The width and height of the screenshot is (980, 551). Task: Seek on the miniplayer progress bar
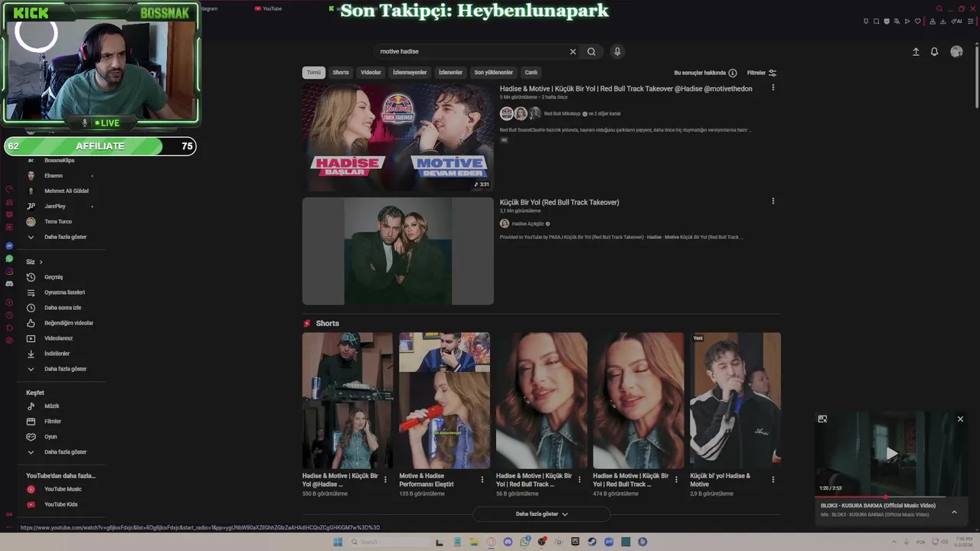(891, 497)
